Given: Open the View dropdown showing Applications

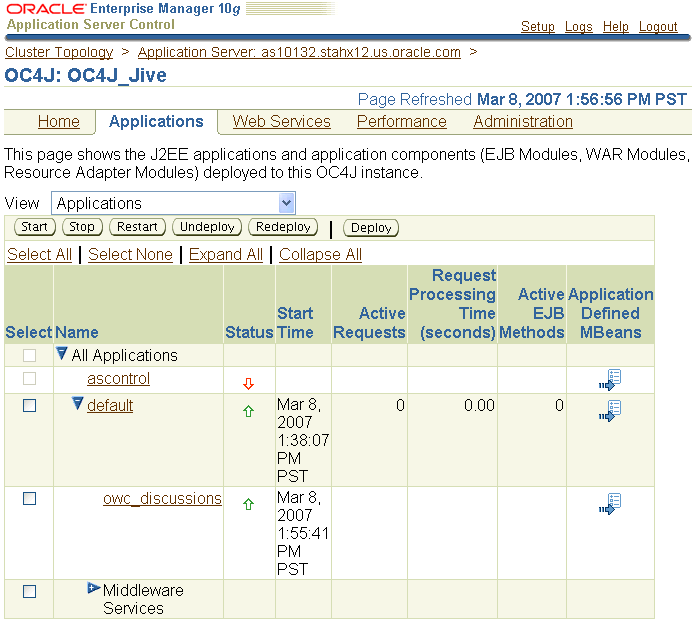Looking at the screenshot, I should (x=173, y=203).
